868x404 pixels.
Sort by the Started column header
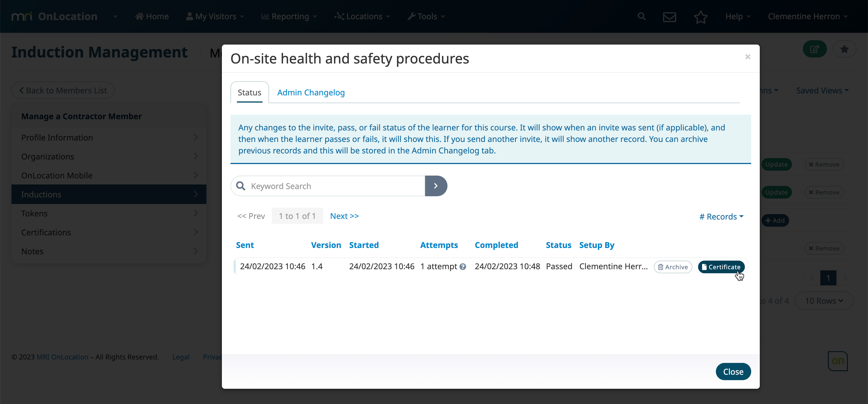click(x=364, y=245)
